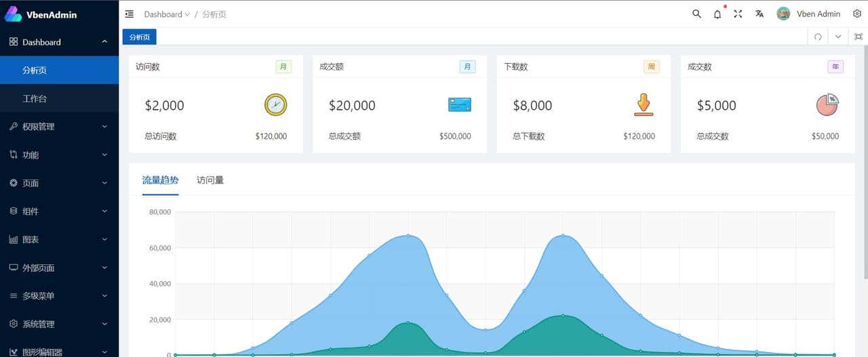Expand the 功能 menu chevron
This screenshot has width=868, height=357.
click(104, 154)
